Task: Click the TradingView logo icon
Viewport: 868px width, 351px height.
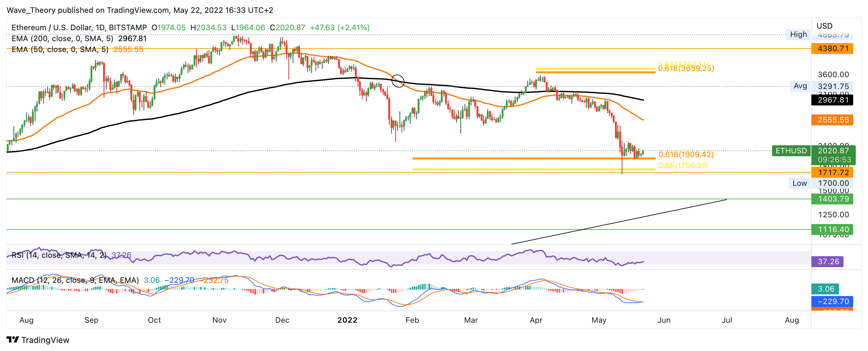Action: tap(13, 339)
